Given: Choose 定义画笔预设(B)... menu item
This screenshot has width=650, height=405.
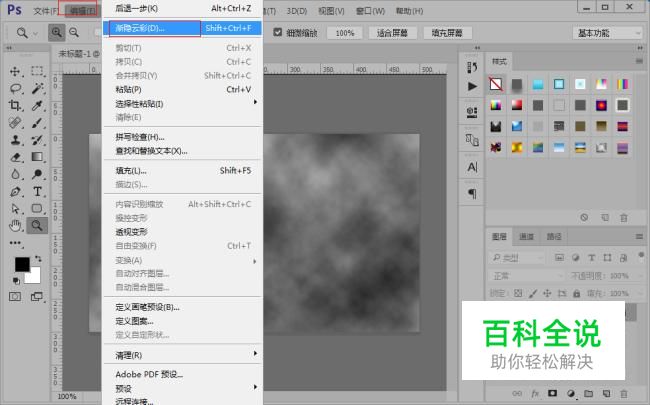Looking at the screenshot, I should (x=183, y=307).
